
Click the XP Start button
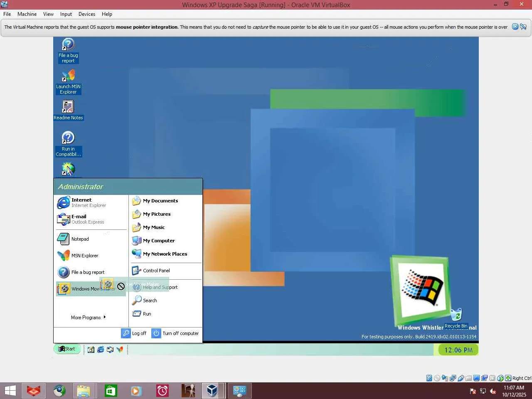click(67, 349)
